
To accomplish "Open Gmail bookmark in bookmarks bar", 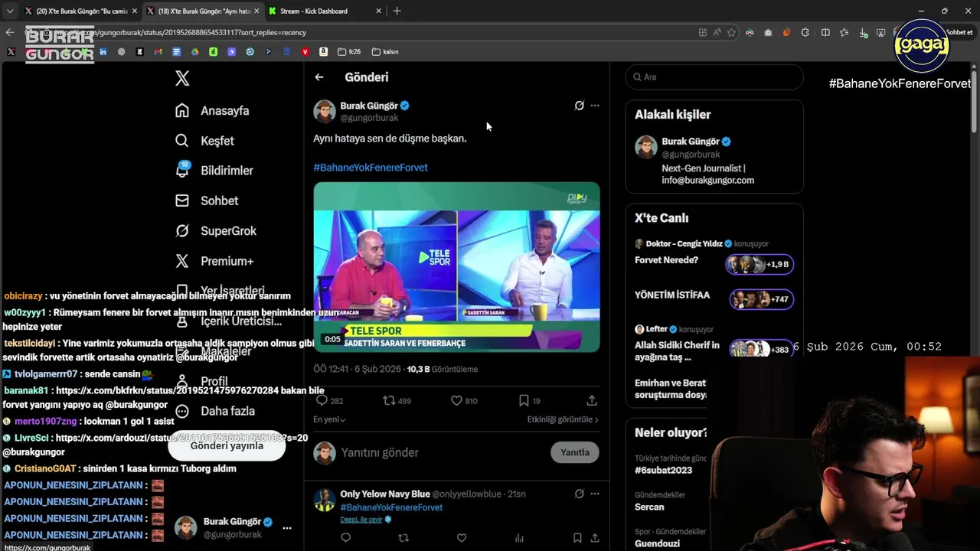I will tap(158, 52).
